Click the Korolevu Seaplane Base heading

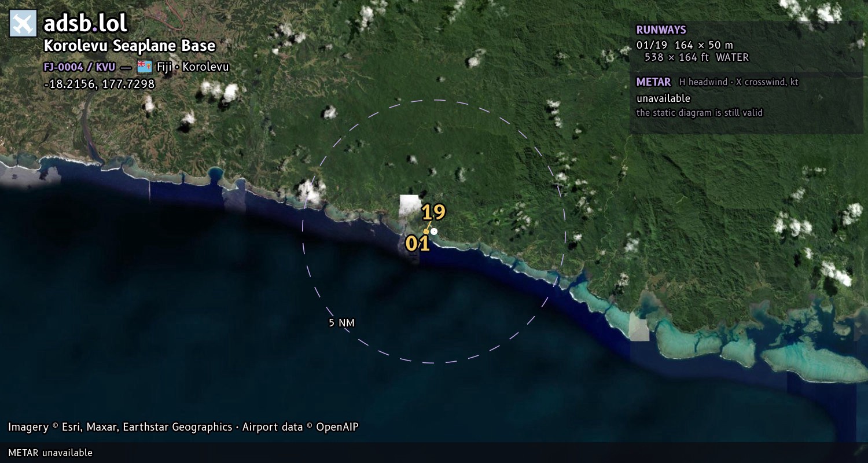(130, 46)
